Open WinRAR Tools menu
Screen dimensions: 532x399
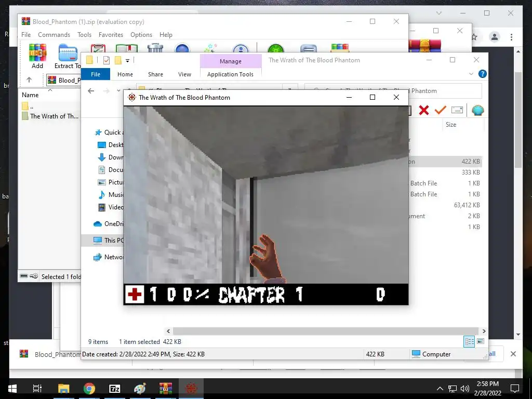coord(84,35)
